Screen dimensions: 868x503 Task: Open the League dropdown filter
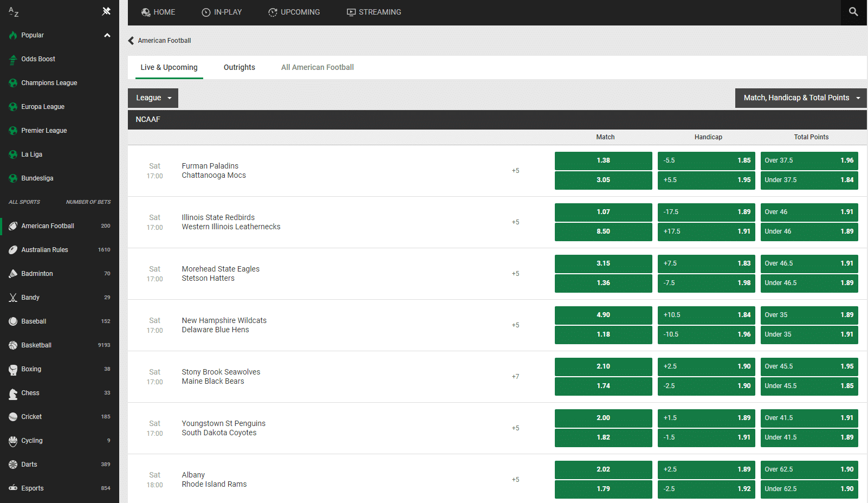[153, 98]
